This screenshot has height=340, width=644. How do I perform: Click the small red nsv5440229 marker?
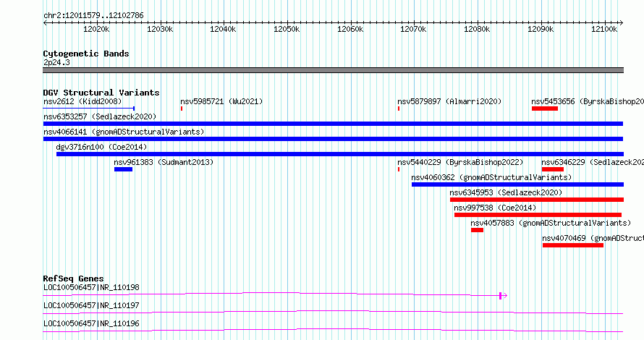tap(399, 169)
